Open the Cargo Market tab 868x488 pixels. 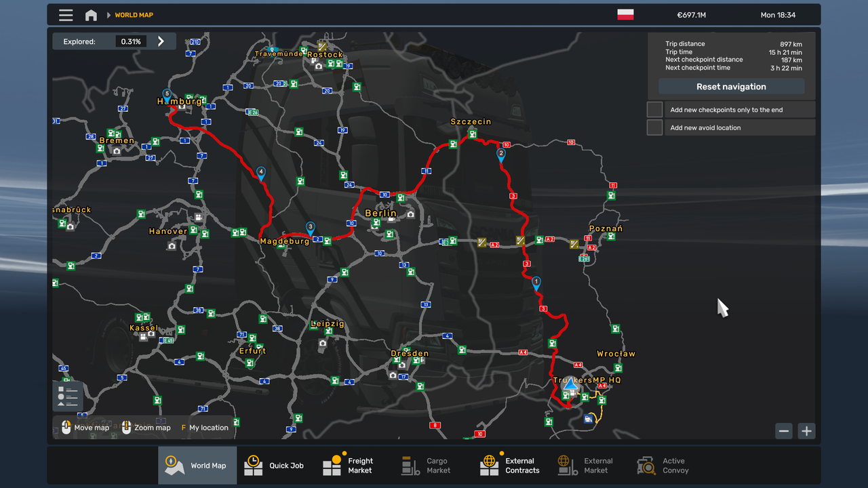(433, 466)
